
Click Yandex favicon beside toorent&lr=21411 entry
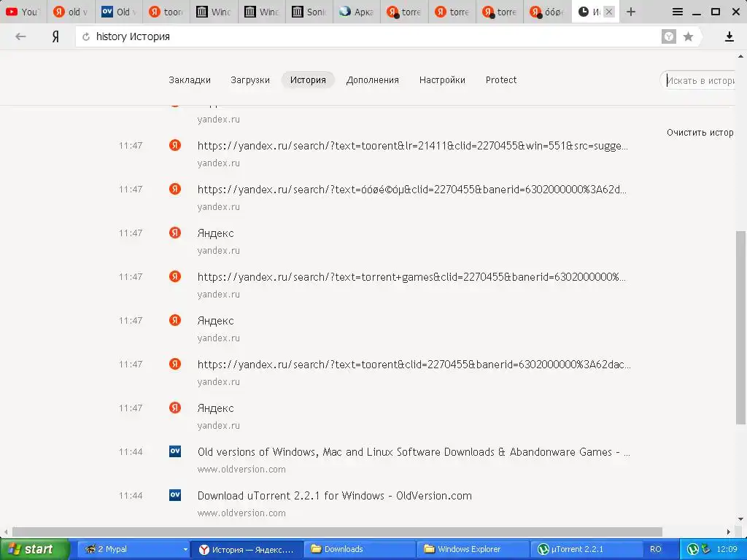(175, 145)
